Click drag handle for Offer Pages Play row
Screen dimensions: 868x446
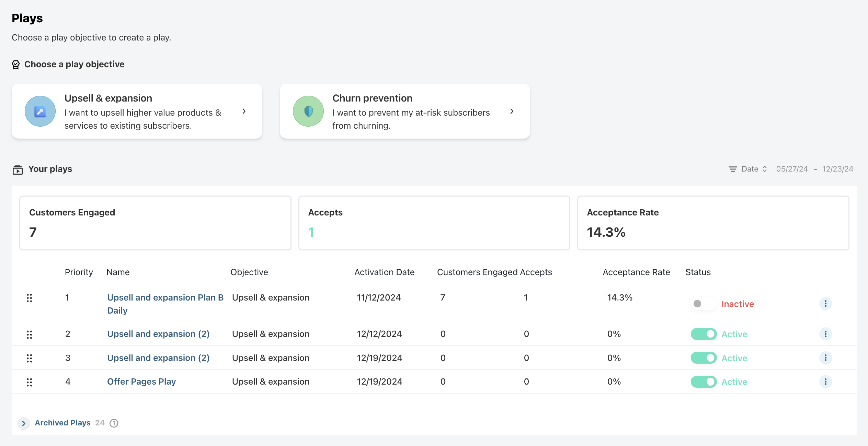(30, 382)
